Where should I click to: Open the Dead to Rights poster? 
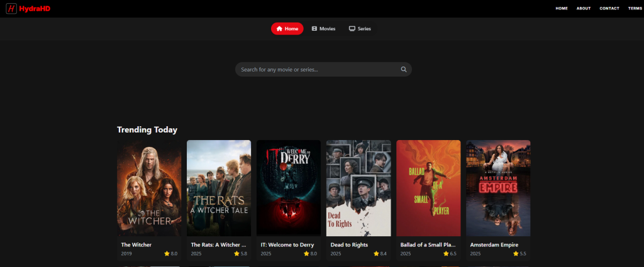[x=358, y=188]
